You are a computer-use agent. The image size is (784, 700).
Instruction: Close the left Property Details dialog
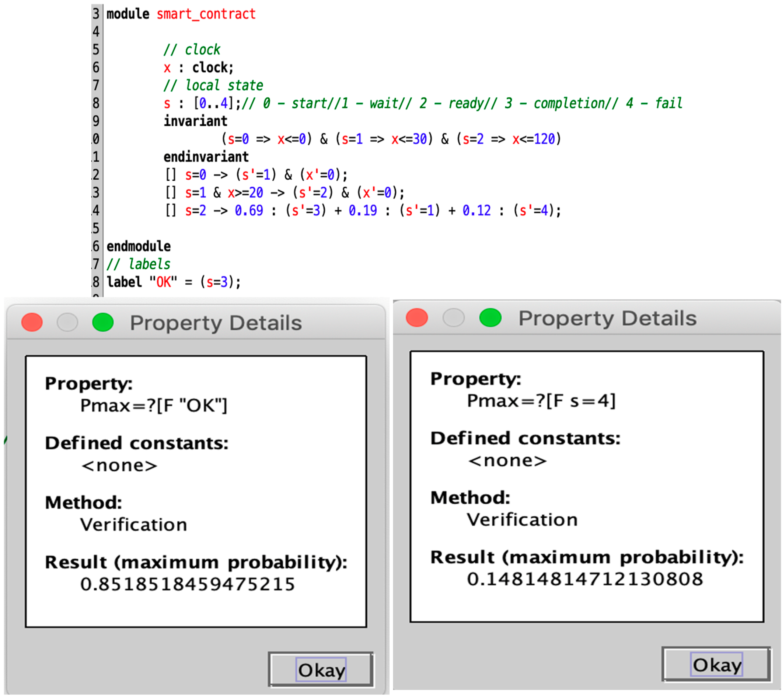(32, 322)
